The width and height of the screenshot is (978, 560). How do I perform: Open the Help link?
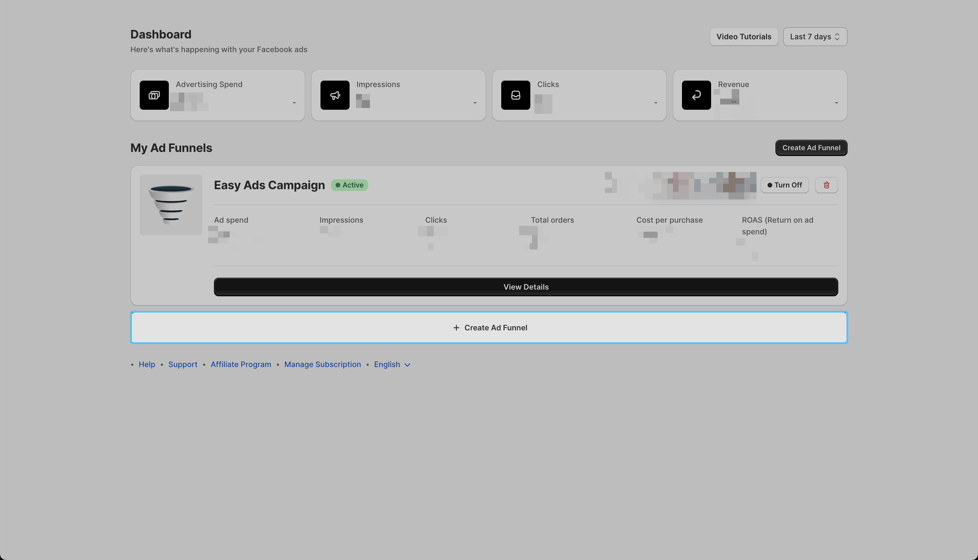click(147, 364)
